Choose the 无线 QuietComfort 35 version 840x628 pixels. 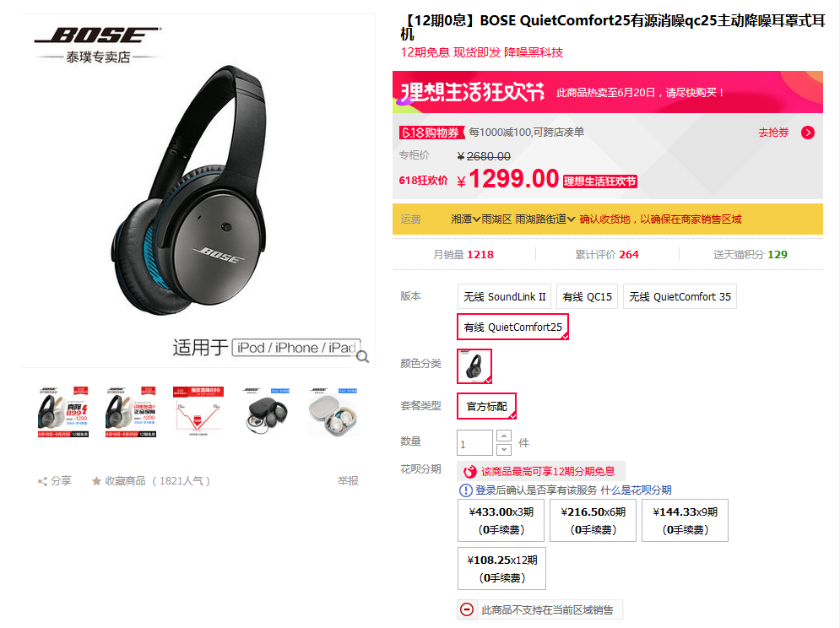(x=680, y=296)
